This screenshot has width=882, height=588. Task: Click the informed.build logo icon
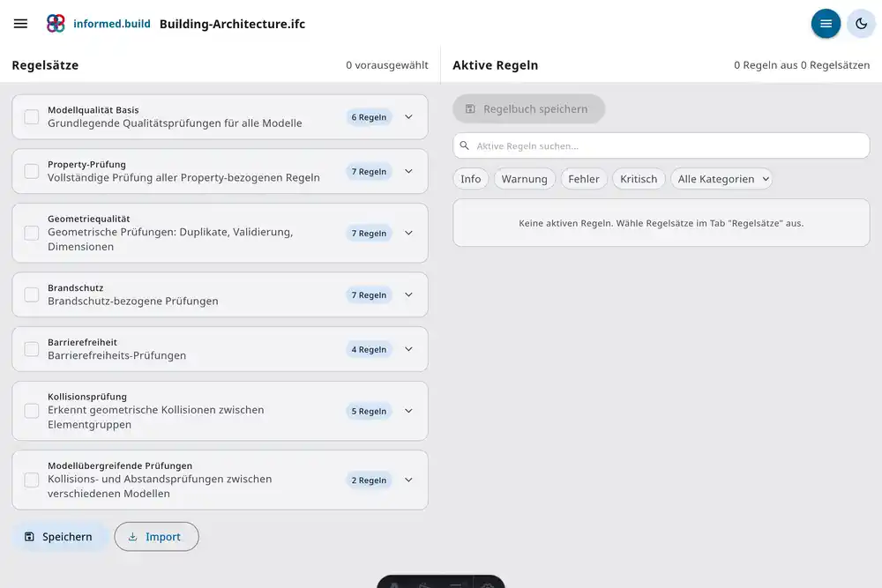(x=56, y=24)
